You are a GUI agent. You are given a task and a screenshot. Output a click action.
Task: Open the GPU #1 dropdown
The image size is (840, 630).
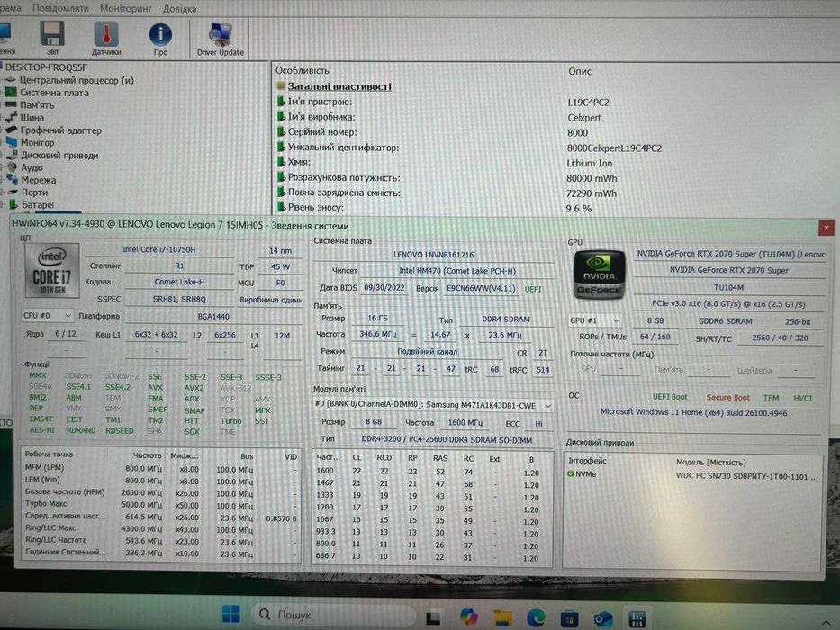click(594, 320)
